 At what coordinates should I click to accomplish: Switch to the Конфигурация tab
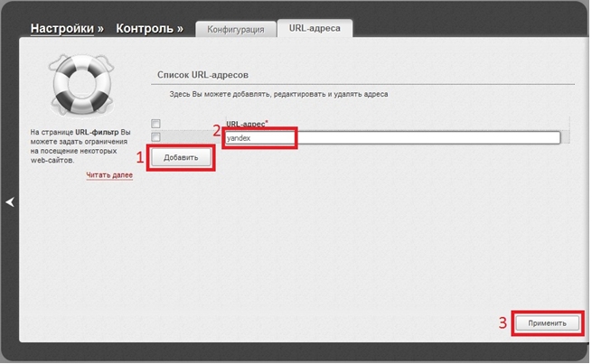[235, 30]
